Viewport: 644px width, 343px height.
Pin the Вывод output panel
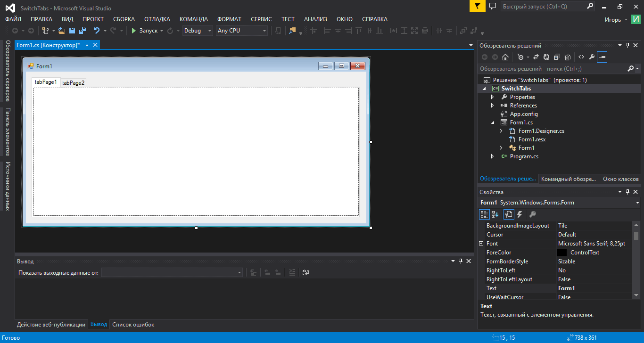click(461, 261)
